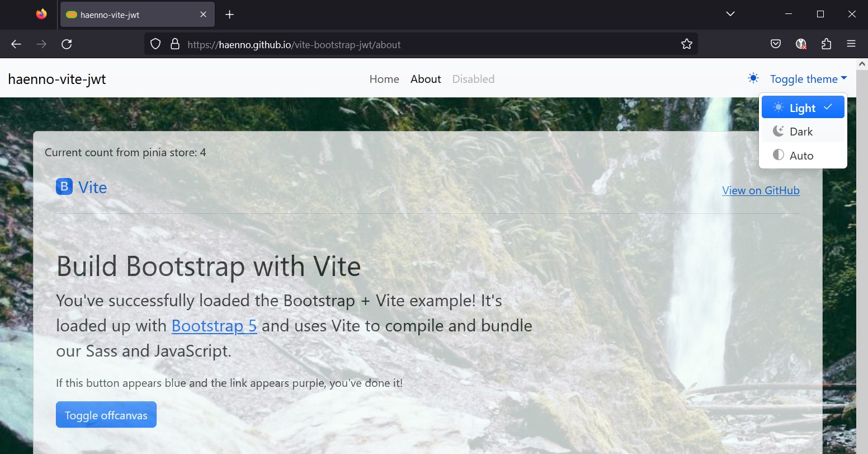Switch to the Dark theme option
Screen dimensions: 868x454
pos(803,132)
